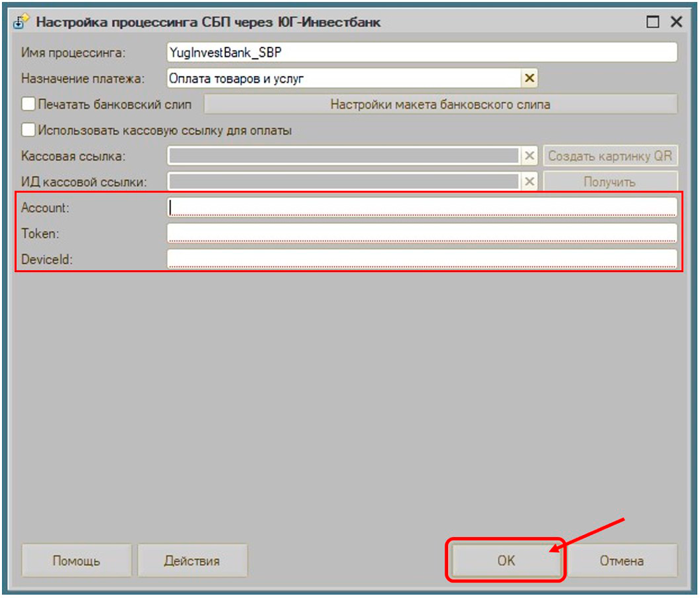Click into the DeviceId input field
This screenshot has width=700, height=598.
(x=422, y=259)
